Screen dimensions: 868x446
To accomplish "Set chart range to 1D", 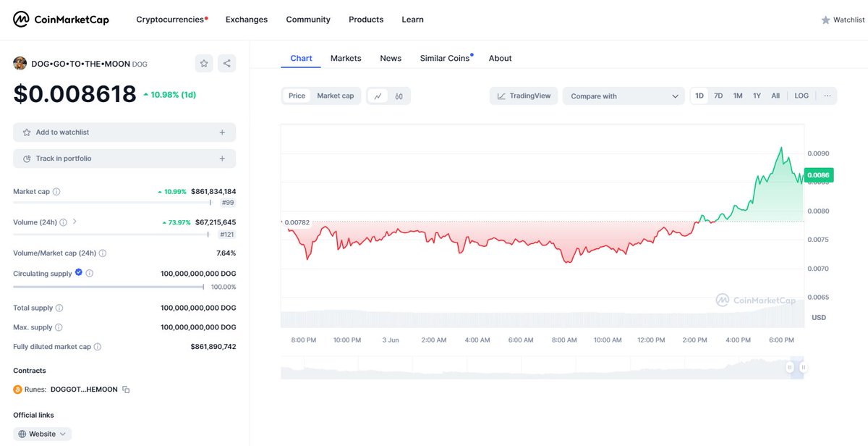I will point(699,96).
